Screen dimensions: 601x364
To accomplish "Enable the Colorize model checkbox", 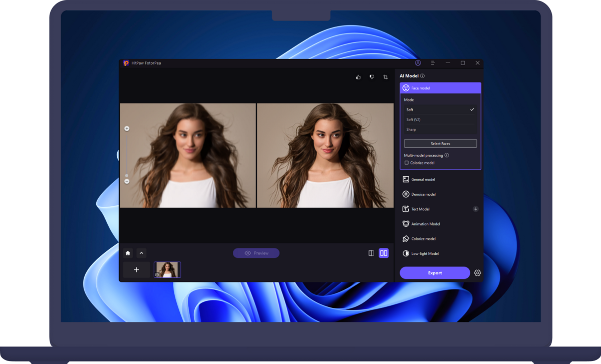I will click(407, 163).
